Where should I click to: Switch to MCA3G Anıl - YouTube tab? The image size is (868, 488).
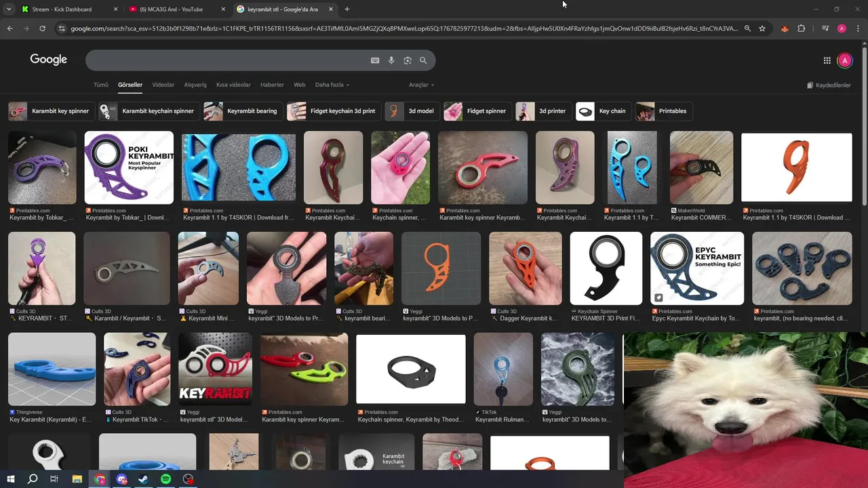click(178, 9)
